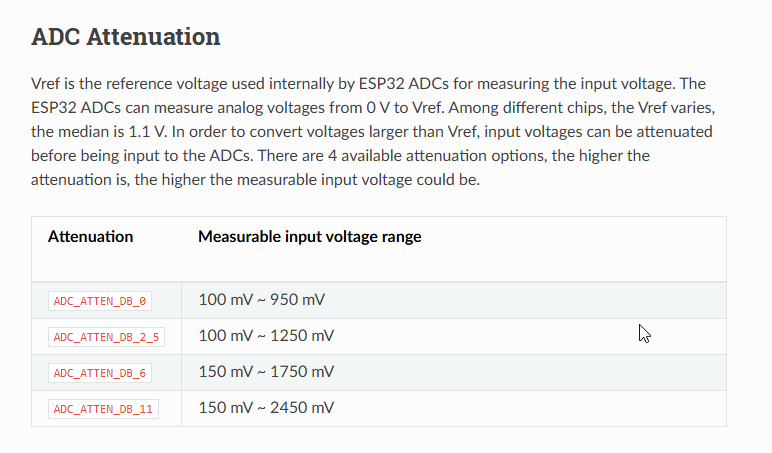Click the ADC_ATTEN_DB_6 code label
Screen dimensions: 772x453
(x=100, y=373)
